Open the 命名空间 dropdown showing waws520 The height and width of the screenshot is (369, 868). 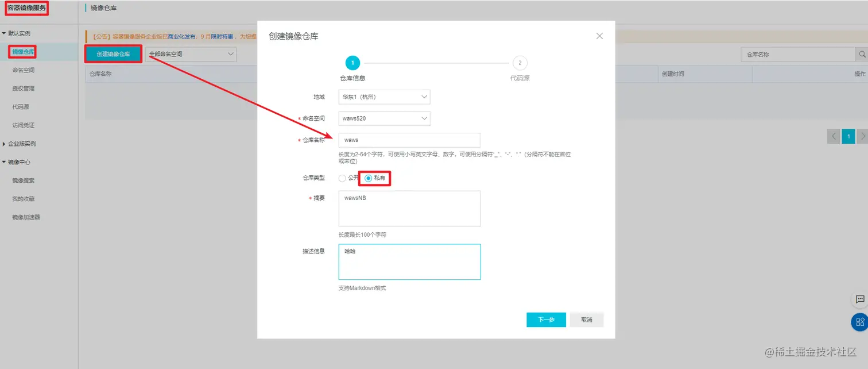click(384, 118)
